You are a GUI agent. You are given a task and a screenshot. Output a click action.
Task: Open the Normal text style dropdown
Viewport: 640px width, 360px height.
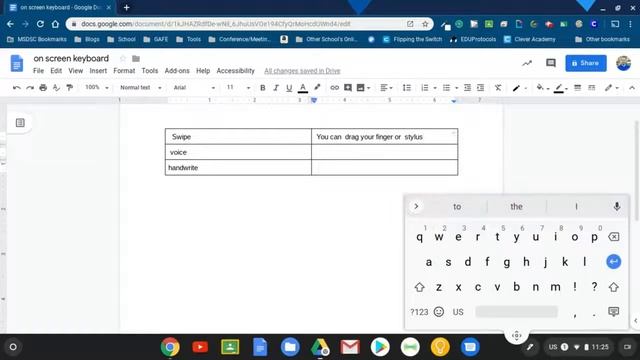coord(140,87)
